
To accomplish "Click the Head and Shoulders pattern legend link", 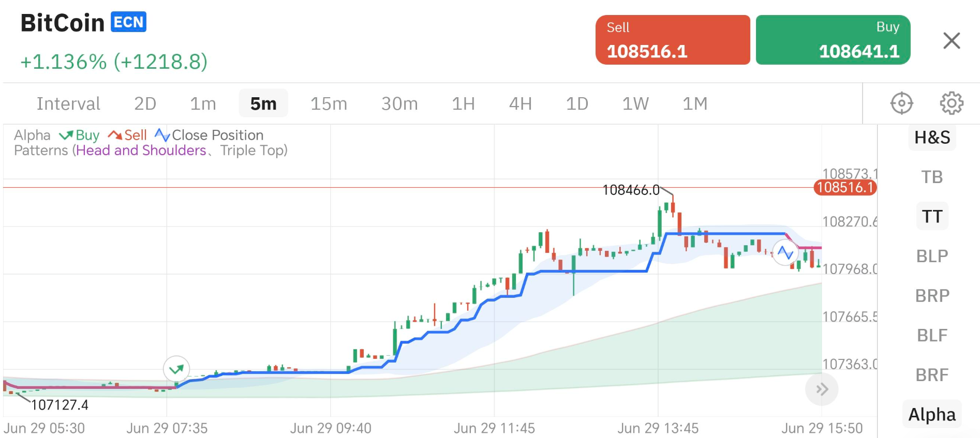I will click(141, 150).
